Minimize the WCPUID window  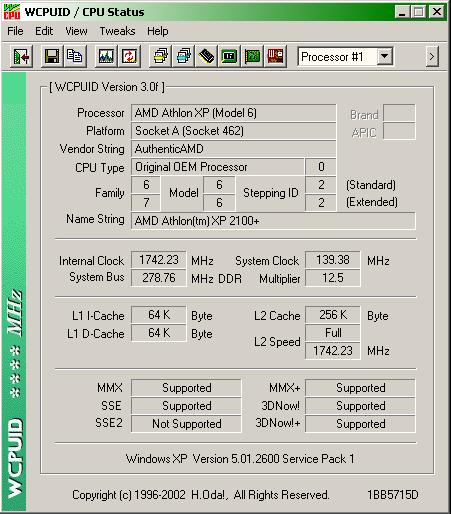click(402, 12)
